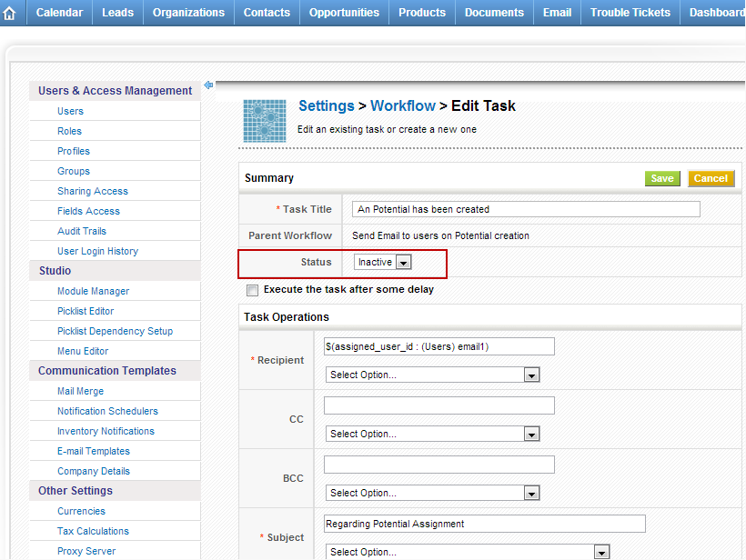Go to the Calendar tab
This screenshot has height=560, width=746.
click(x=59, y=13)
